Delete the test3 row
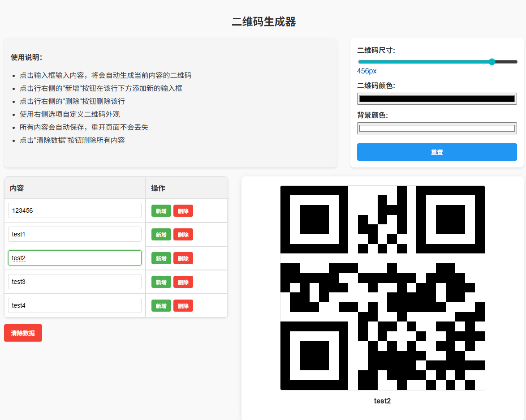 point(183,282)
